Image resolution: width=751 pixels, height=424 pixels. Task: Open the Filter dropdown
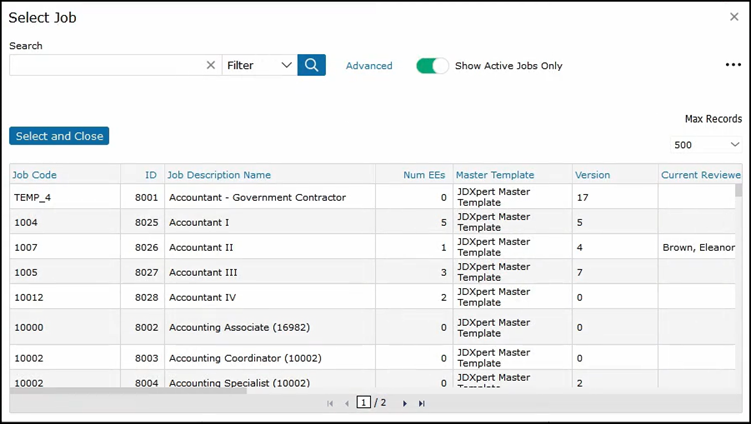pos(259,65)
